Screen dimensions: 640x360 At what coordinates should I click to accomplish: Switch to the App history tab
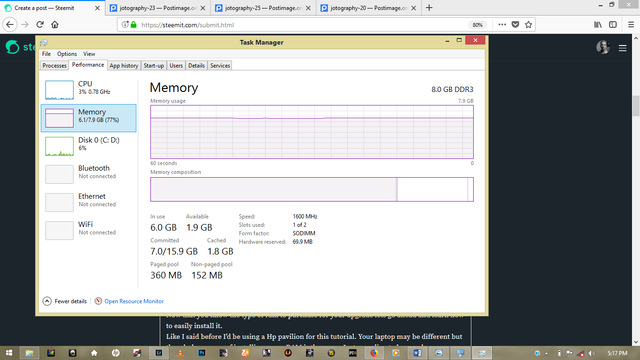(124, 66)
